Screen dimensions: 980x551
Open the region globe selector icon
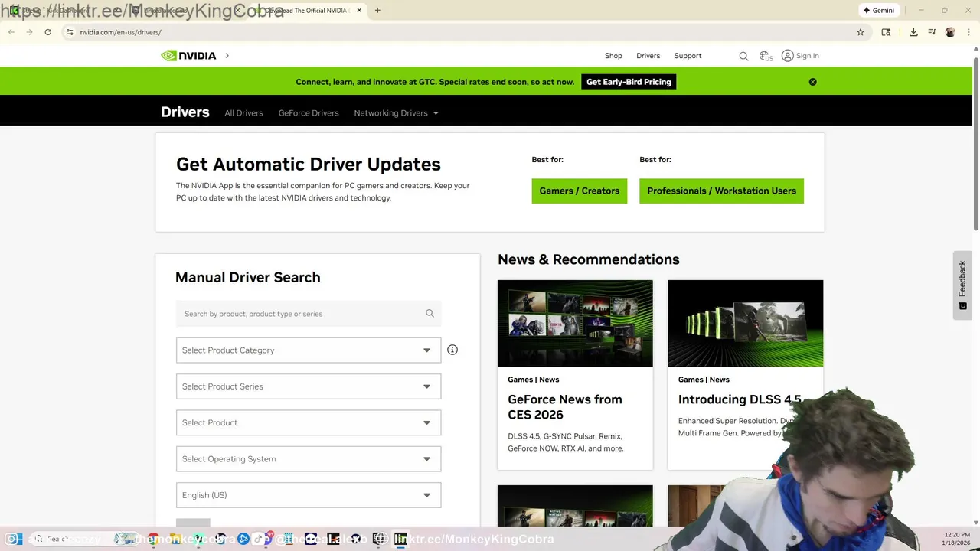coord(766,56)
